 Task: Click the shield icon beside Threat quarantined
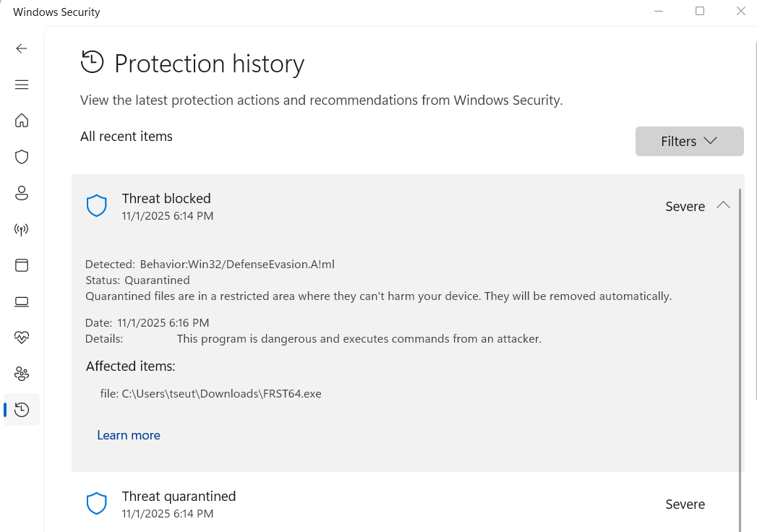click(x=97, y=504)
